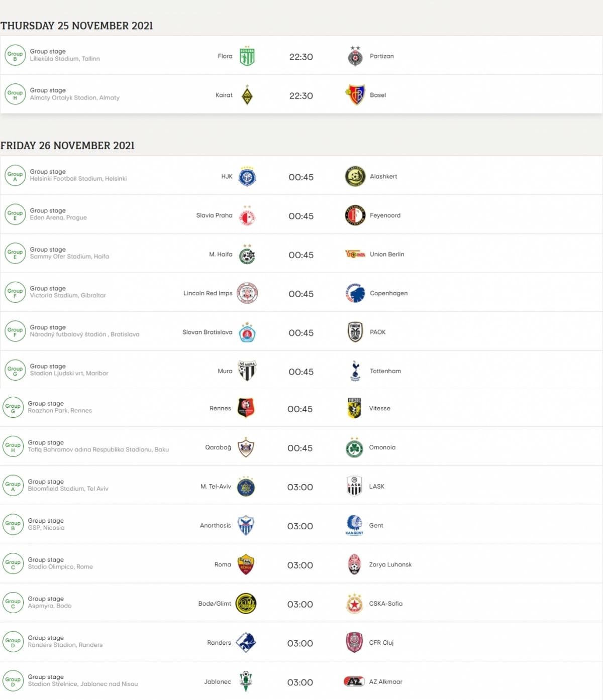Click the Group G badge for Mura match

[x=15, y=370]
